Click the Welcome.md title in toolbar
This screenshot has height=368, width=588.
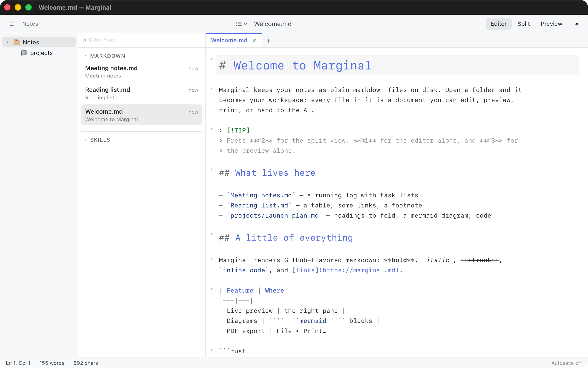tap(273, 24)
